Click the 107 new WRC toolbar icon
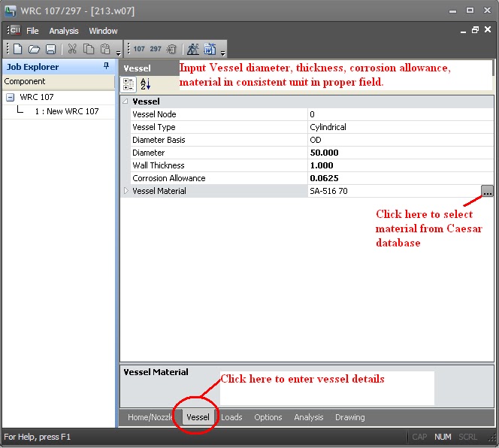The width and height of the screenshot is (499, 448). pos(139,49)
